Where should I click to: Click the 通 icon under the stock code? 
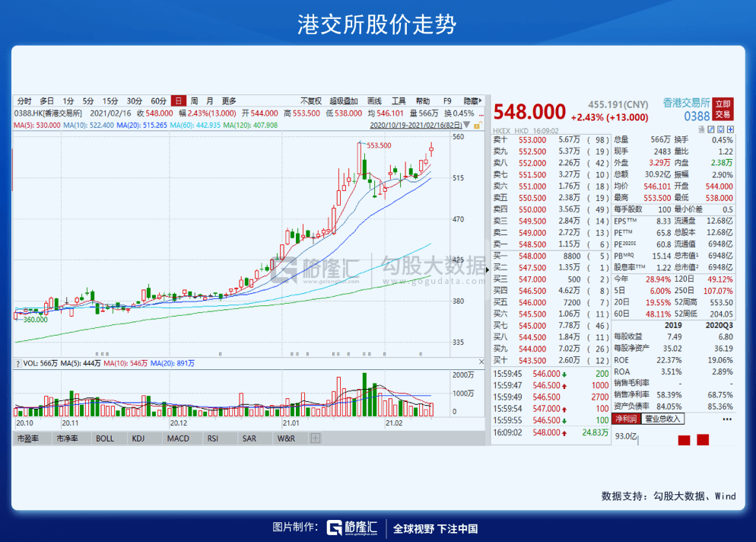701,129
